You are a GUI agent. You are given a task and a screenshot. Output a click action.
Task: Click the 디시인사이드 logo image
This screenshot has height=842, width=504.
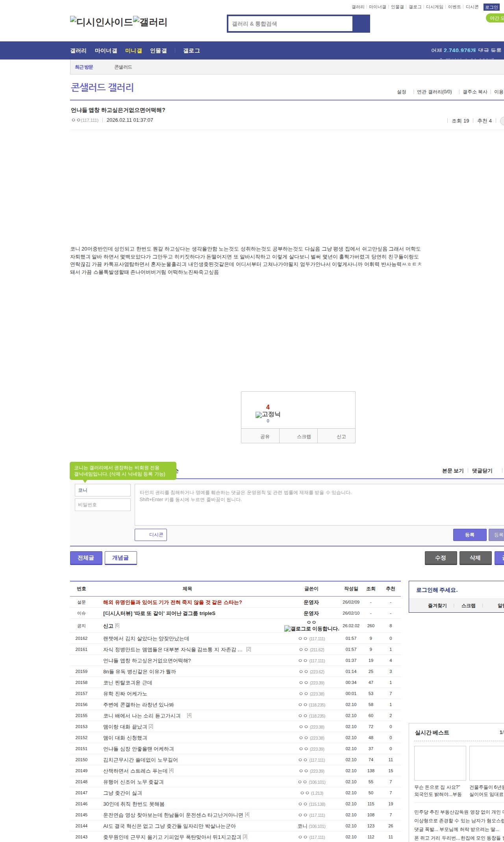click(101, 22)
